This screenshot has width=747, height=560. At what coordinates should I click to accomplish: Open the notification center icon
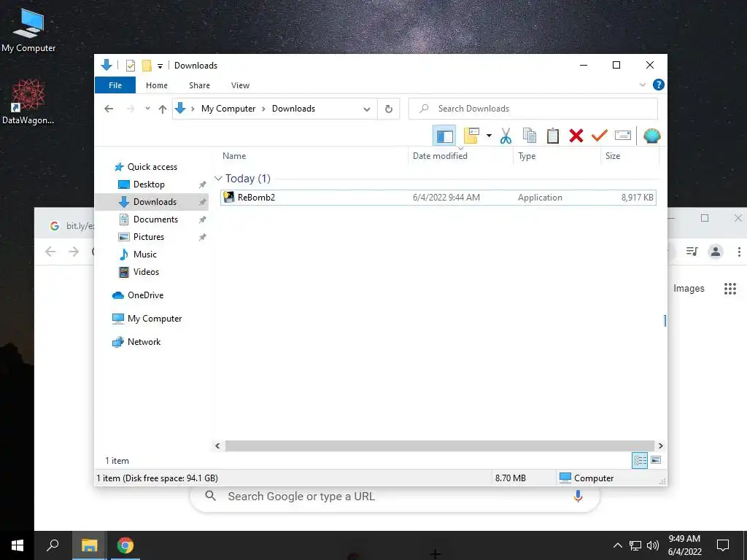click(723, 545)
